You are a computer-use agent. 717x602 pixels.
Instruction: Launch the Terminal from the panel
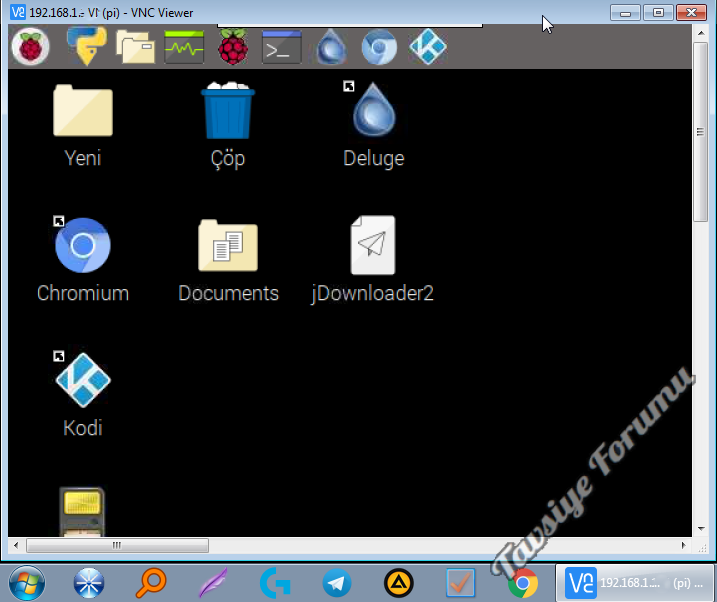(x=281, y=47)
